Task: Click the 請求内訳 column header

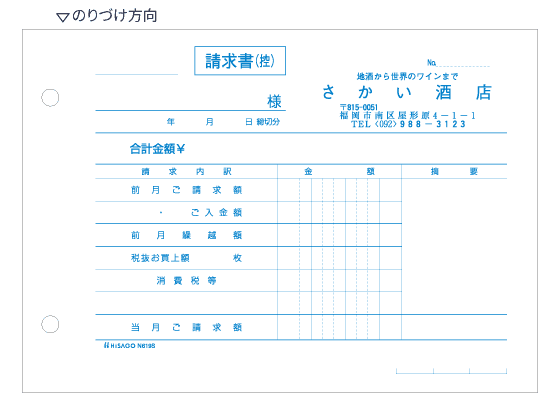Action: (186, 171)
